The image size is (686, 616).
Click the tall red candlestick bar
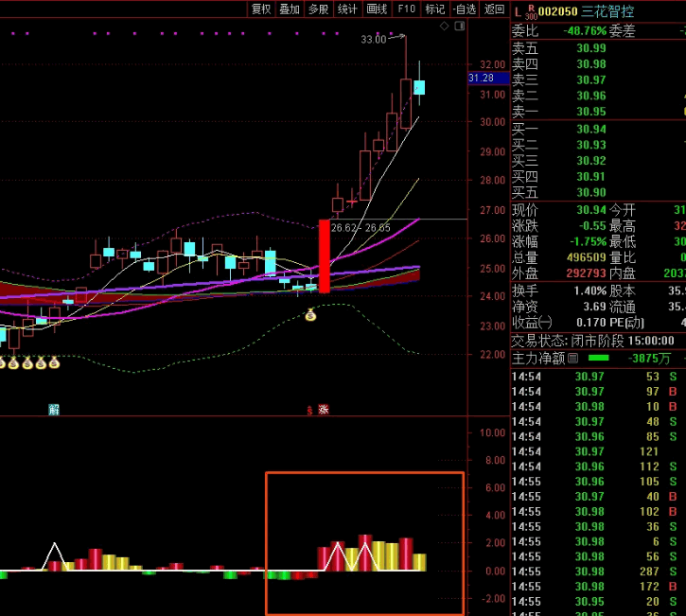coord(325,256)
